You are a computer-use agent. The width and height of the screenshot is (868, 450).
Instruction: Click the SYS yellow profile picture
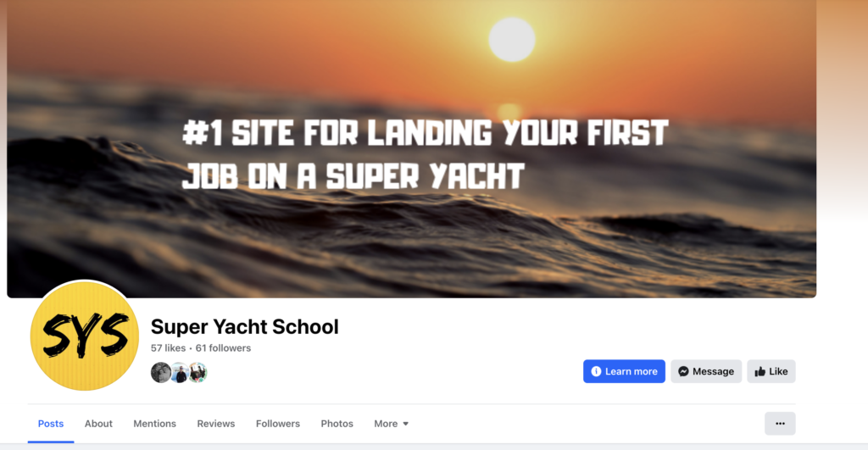[x=84, y=336]
